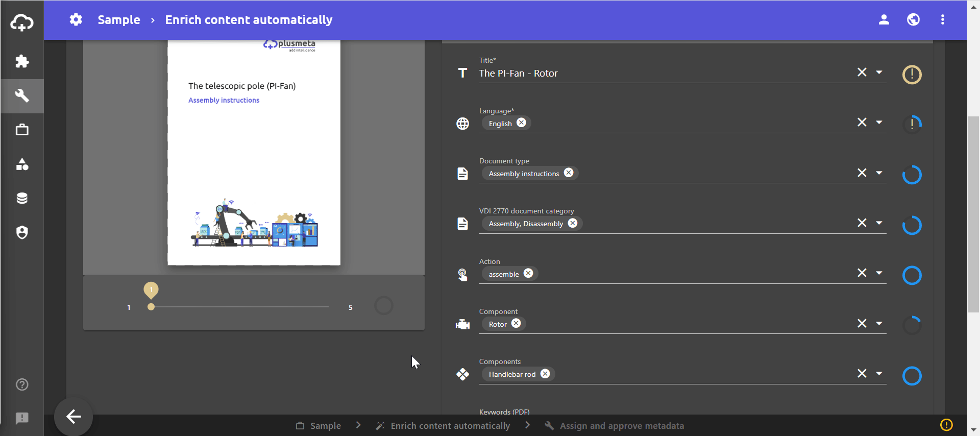980x436 pixels.
Task: Open the puzzle piece plugins section
Action: pyautogui.click(x=22, y=62)
